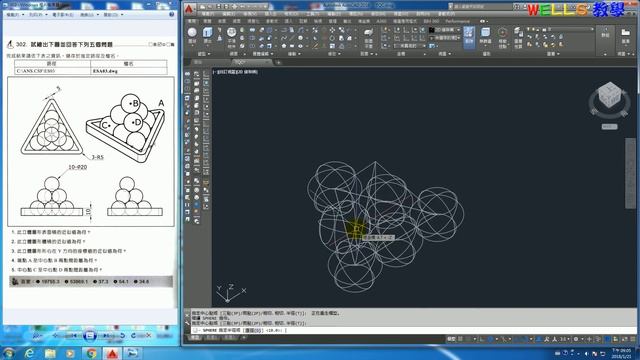The height and width of the screenshot is (360, 640).
Task: Switch to the Layout1 tab at bottom
Action: [211, 338]
